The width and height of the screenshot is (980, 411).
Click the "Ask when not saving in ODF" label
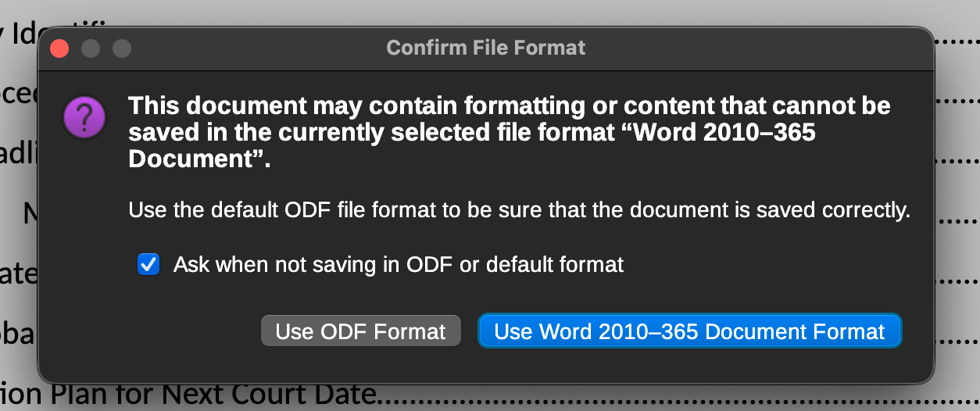tap(398, 264)
